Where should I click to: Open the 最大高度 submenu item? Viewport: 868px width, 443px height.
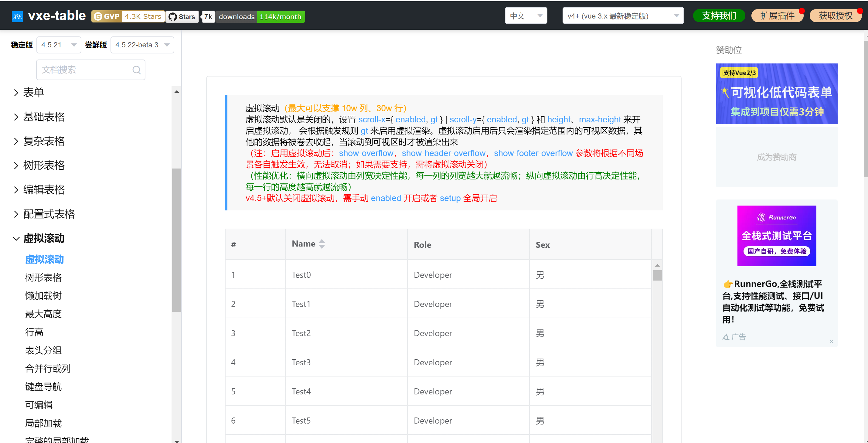(x=43, y=314)
